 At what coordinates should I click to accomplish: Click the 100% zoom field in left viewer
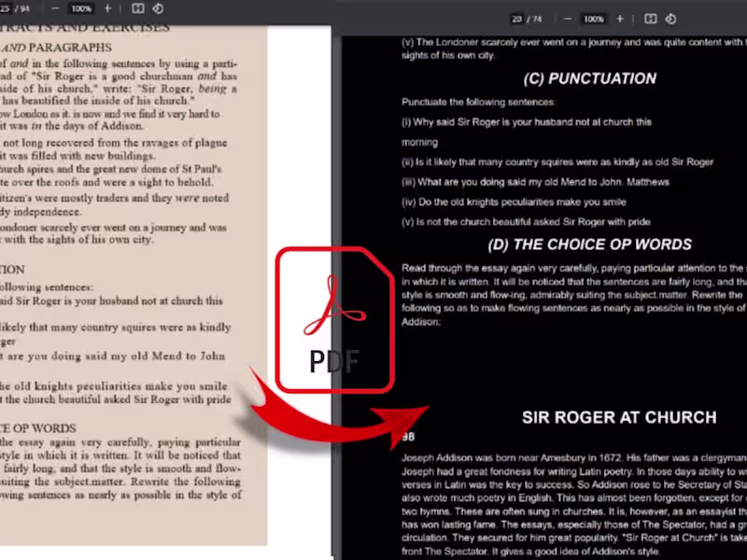(81, 8)
